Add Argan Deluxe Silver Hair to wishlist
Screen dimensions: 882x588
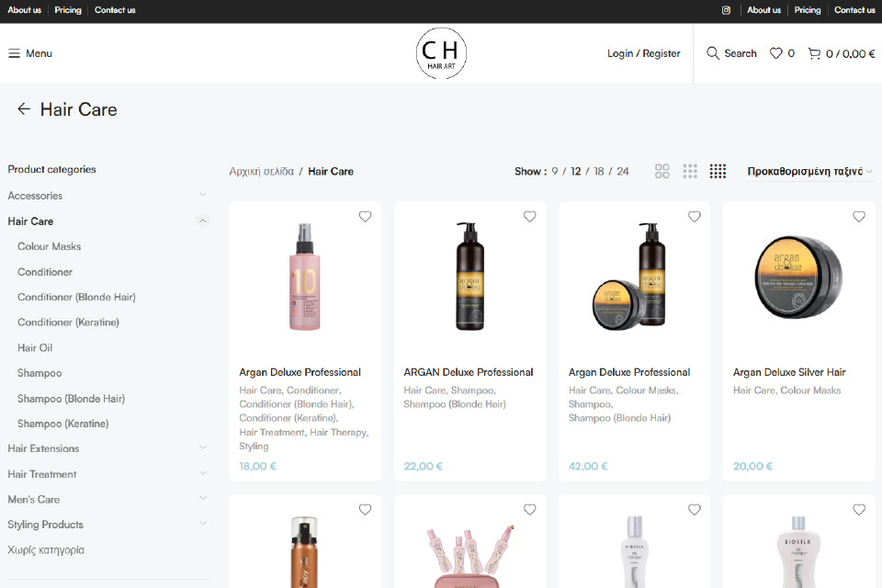[x=859, y=217]
